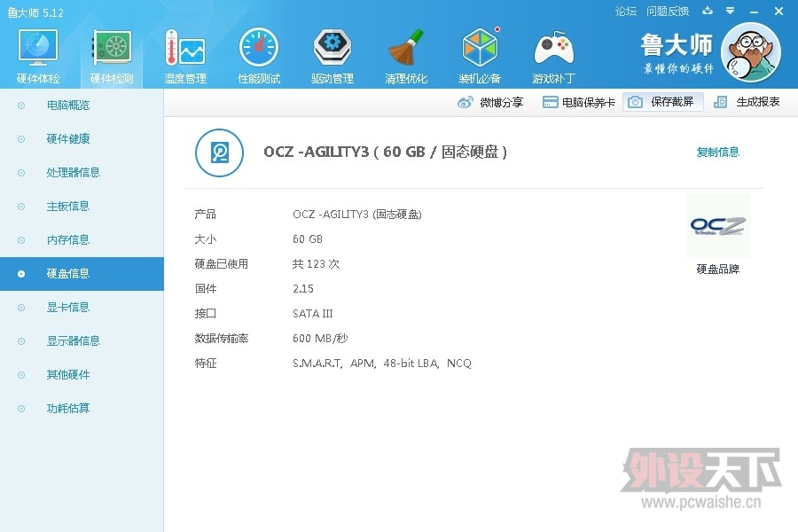The width and height of the screenshot is (798, 532).
Task: Open 清理优化 broom cleanup tool
Action: (406, 56)
